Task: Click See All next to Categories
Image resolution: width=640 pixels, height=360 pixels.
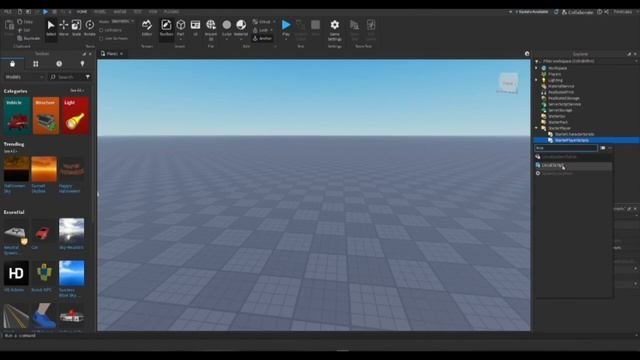Action: coord(76,91)
